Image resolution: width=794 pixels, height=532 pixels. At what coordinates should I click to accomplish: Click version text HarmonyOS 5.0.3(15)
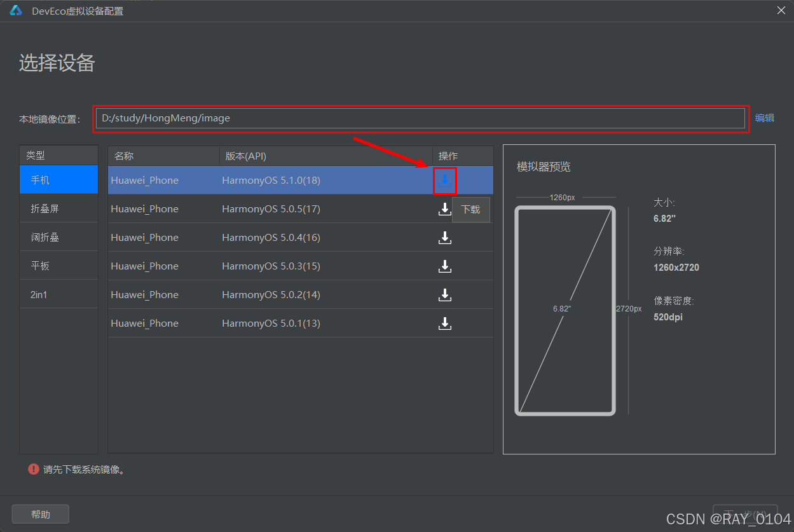pos(271,266)
